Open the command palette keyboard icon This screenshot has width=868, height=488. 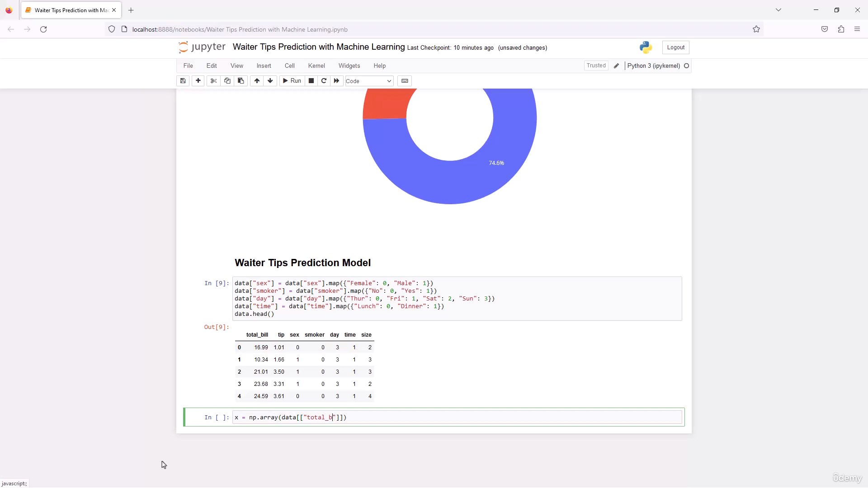click(x=405, y=81)
